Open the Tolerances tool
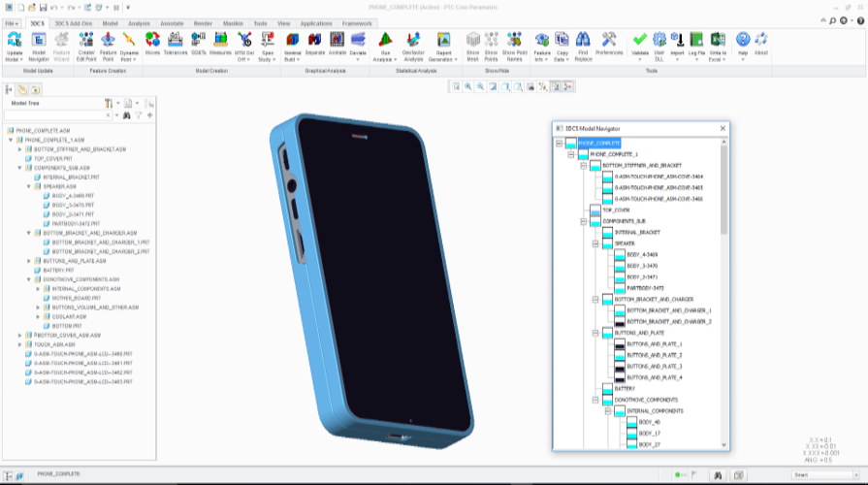The height and width of the screenshot is (485, 868). [176, 40]
